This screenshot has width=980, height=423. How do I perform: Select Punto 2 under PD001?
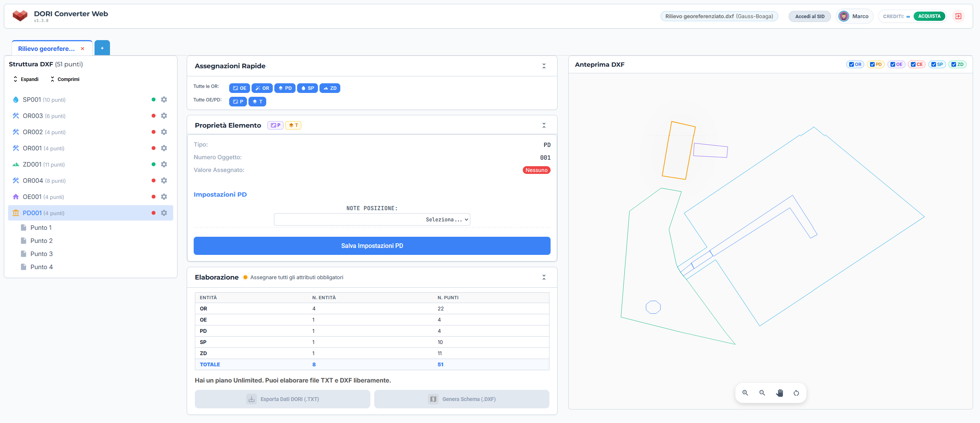coord(41,241)
